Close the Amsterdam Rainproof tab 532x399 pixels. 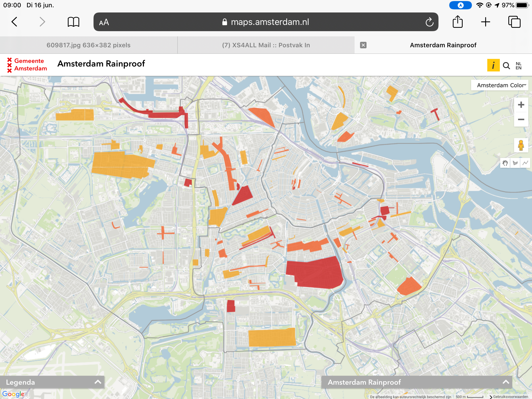pos(363,45)
